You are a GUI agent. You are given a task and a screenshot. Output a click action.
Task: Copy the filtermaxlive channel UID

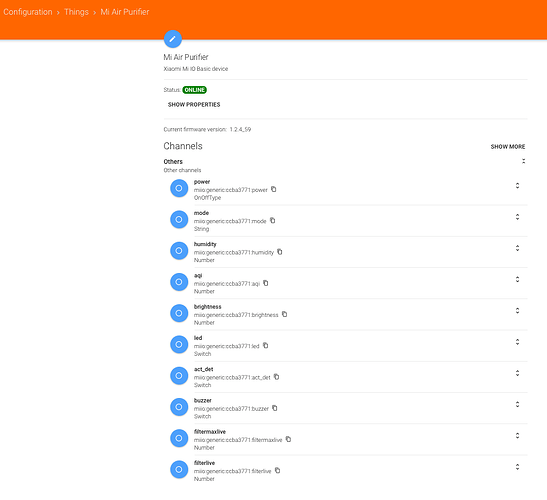[x=289, y=439]
